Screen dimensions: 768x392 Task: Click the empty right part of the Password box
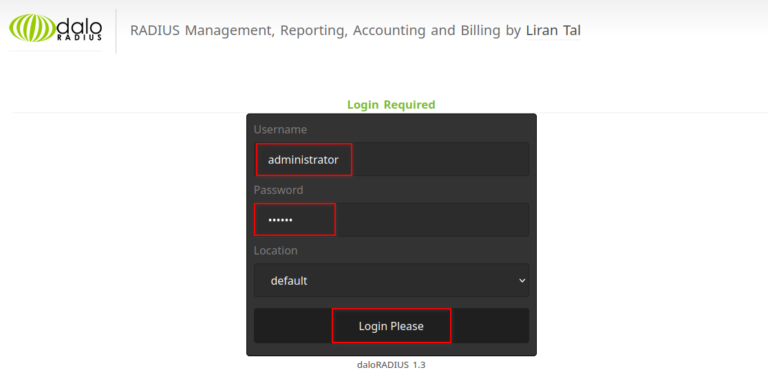click(432, 220)
